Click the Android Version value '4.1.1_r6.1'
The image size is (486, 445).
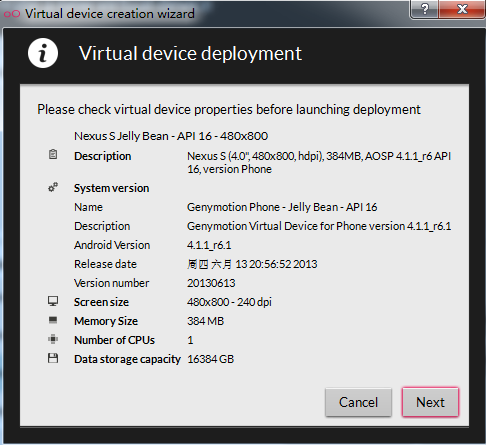tap(209, 245)
